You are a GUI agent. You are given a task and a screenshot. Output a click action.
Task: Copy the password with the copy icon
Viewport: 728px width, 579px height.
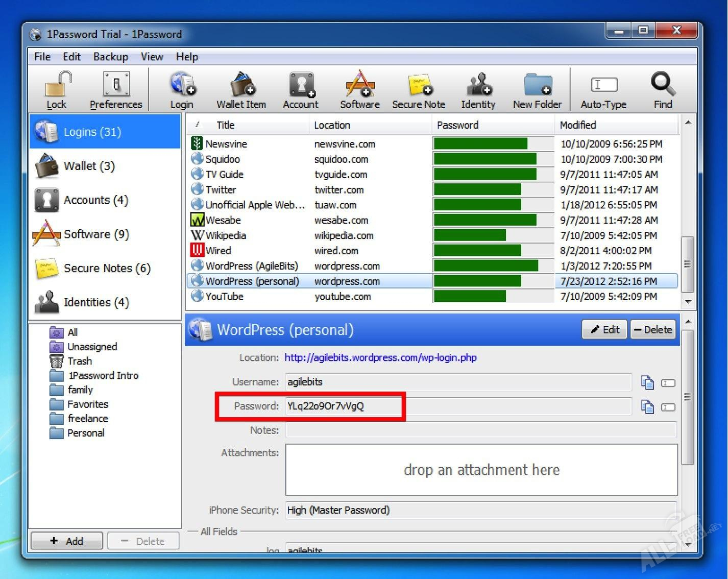[647, 407]
